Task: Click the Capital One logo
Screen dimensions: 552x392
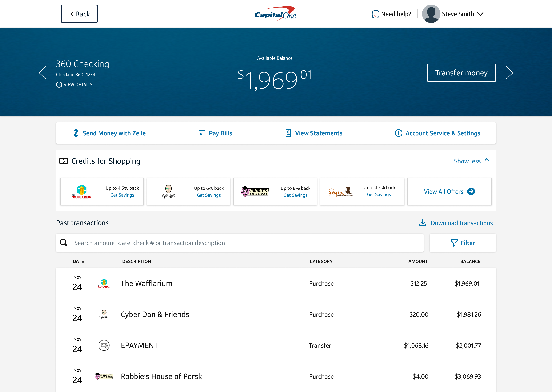Action: [275, 14]
